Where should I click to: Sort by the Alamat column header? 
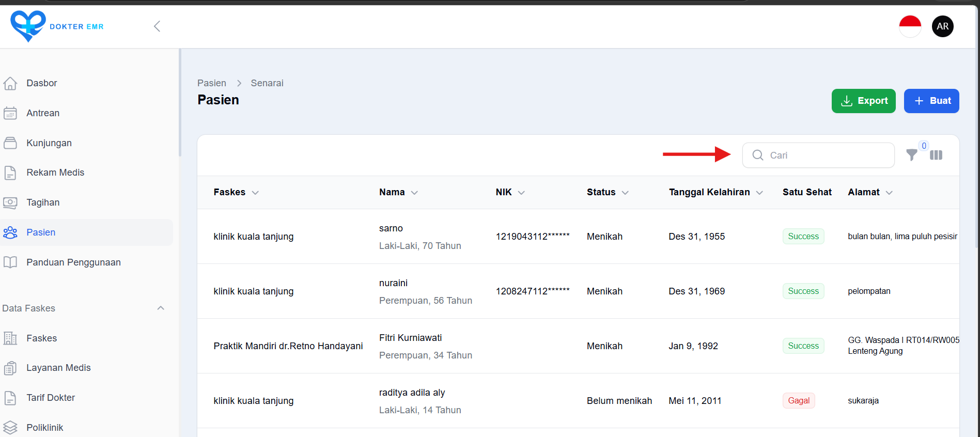click(870, 192)
